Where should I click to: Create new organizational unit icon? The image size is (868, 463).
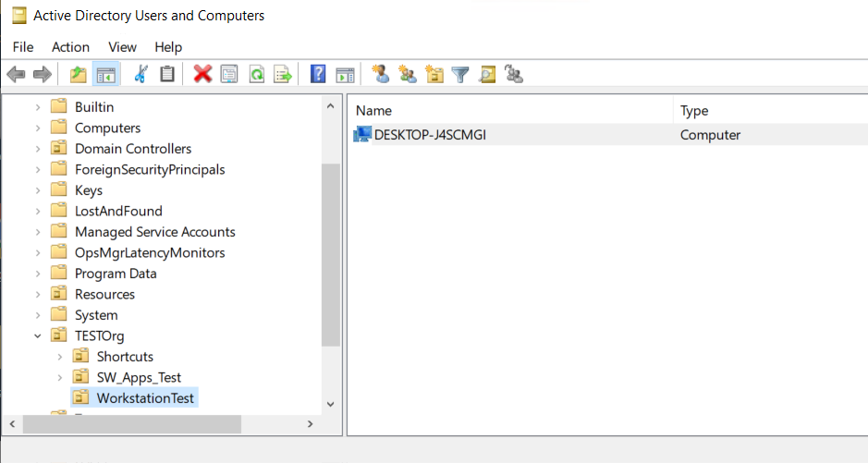[434, 74]
